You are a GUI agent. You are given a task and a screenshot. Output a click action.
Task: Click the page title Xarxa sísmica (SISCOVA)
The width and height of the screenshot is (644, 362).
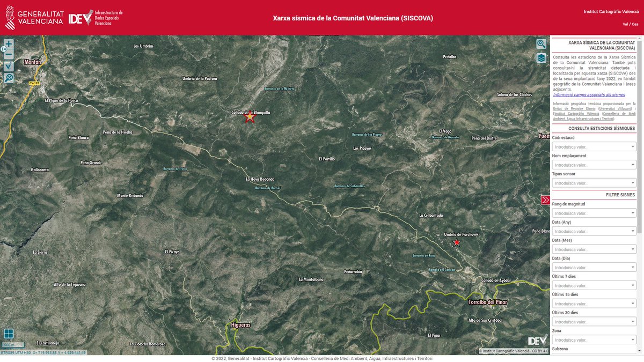pos(353,18)
